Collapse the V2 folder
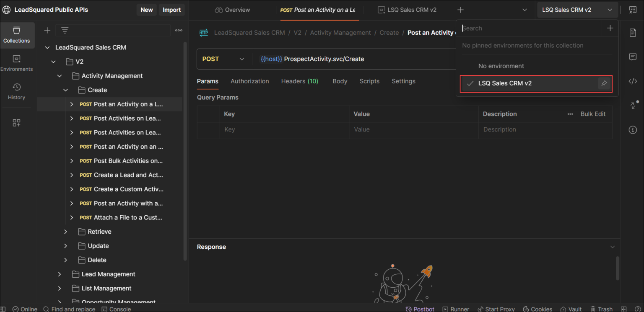This screenshot has width=644, height=312. click(53, 62)
